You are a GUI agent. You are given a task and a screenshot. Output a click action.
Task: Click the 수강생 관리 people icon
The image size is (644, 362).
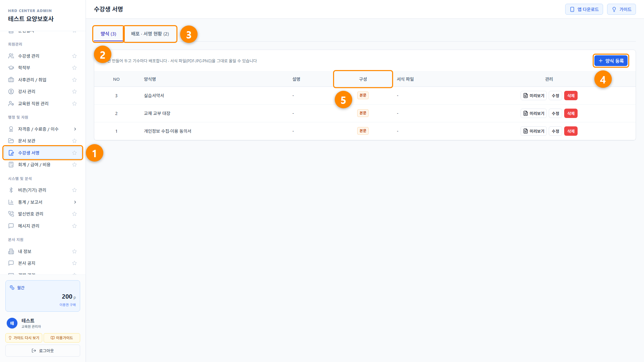pyautogui.click(x=11, y=56)
